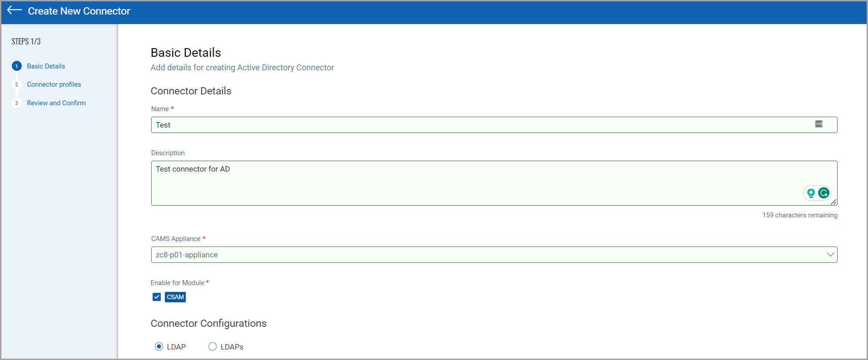Click step 2 circle indicator
The image size is (868, 360).
point(17,84)
